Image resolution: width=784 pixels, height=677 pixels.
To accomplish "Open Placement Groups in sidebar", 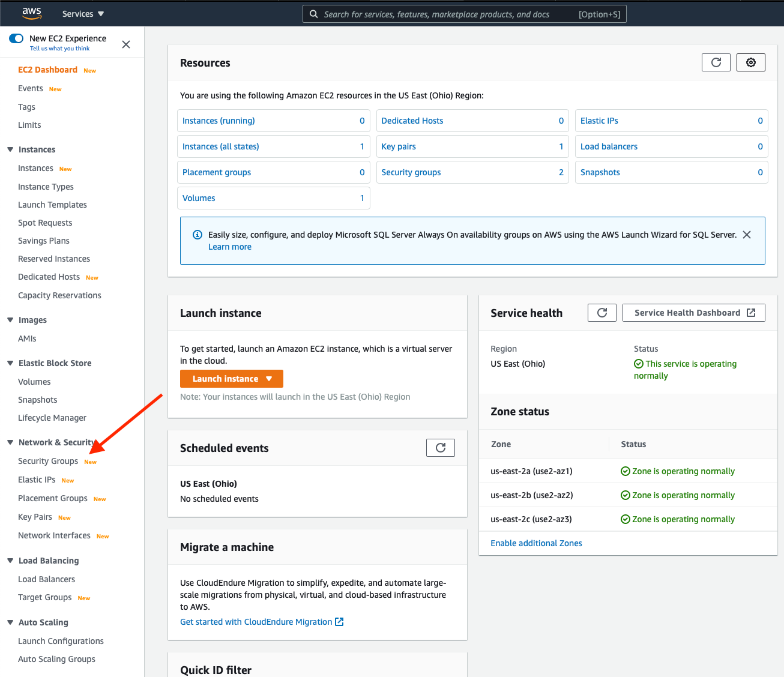I will (x=53, y=498).
